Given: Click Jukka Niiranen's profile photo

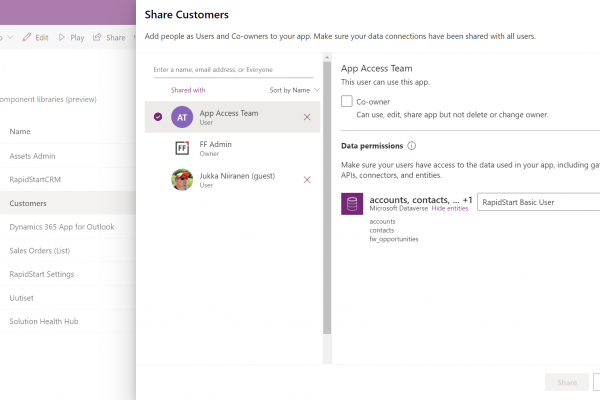Looking at the screenshot, I should [182, 180].
